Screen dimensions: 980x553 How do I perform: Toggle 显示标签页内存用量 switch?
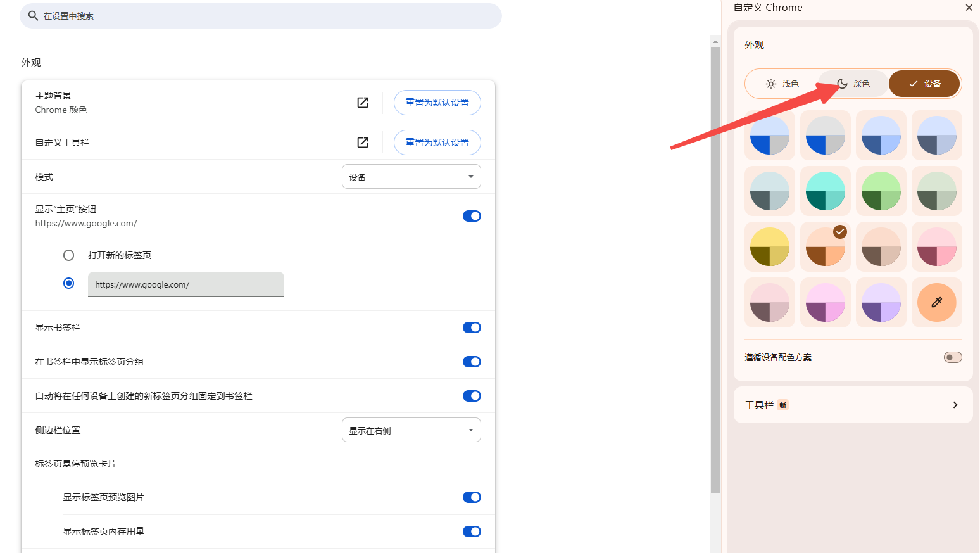[472, 531]
